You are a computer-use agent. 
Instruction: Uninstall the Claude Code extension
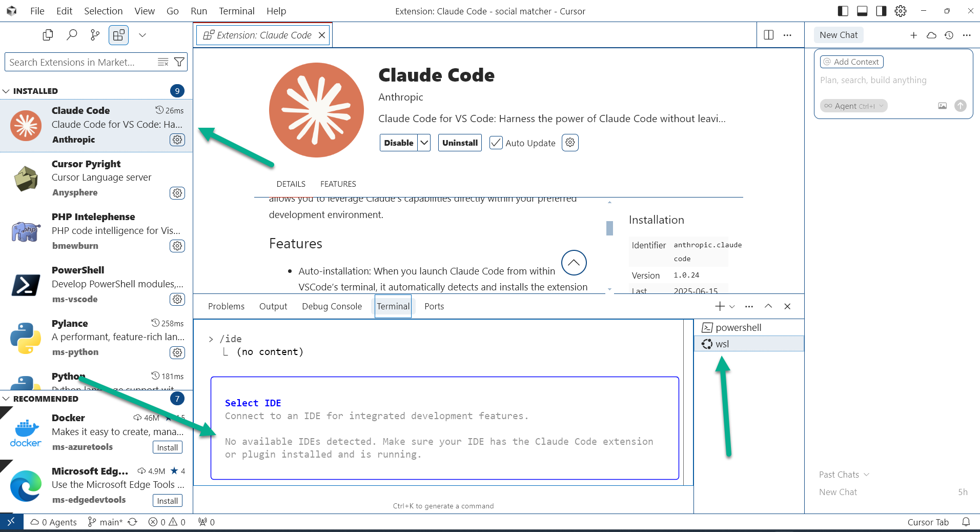point(460,143)
